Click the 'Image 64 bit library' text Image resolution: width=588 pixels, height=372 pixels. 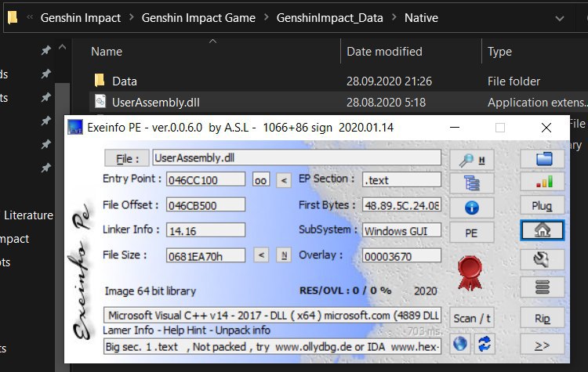(151, 291)
